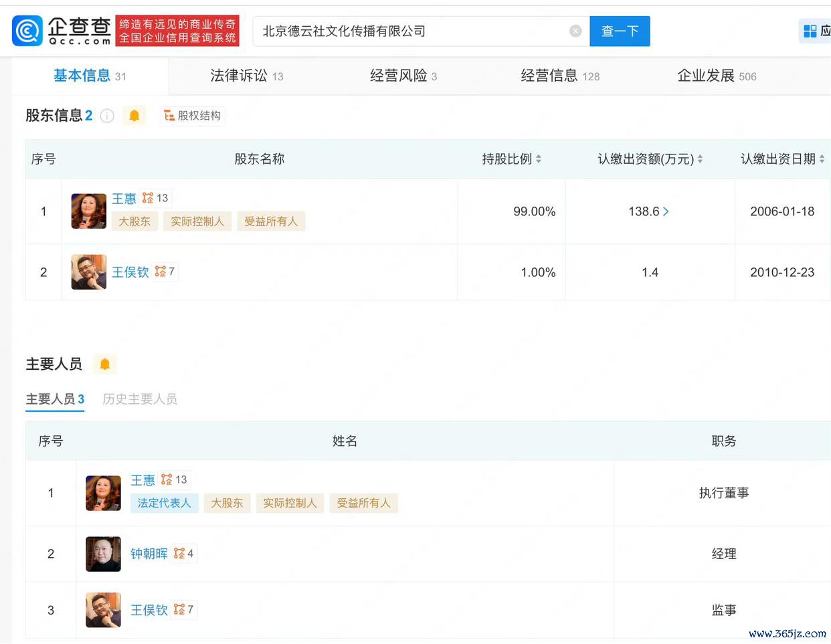Click the relation graph icon next to 钟朝晖
Viewport: 831px width, 644px height.
coord(179,553)
